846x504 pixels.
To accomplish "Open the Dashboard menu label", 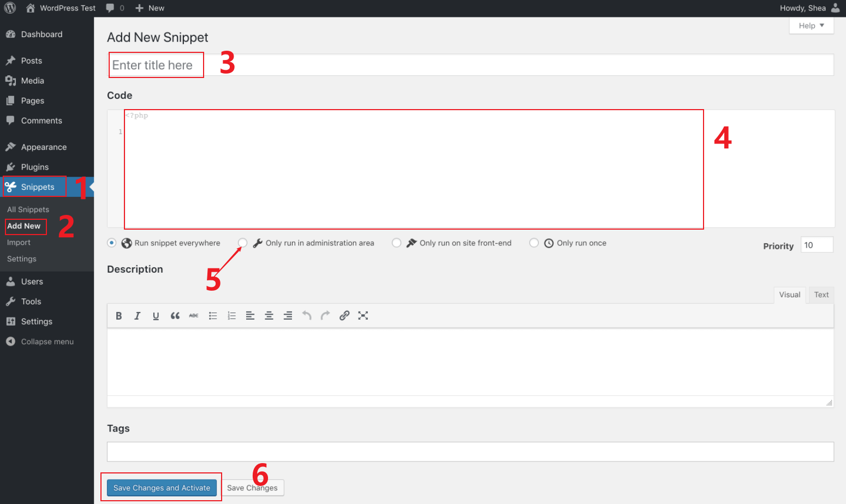I will 41,34.
